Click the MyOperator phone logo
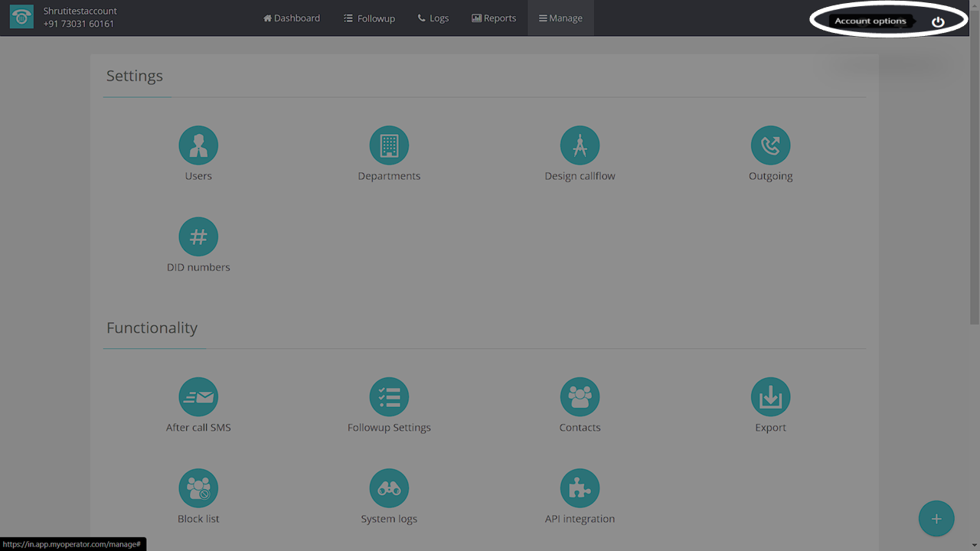980x551 pixels. (x=21, y=18)
